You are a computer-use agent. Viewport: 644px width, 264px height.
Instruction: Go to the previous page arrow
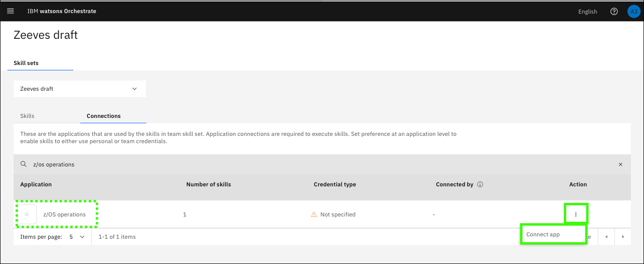[606, 237]
